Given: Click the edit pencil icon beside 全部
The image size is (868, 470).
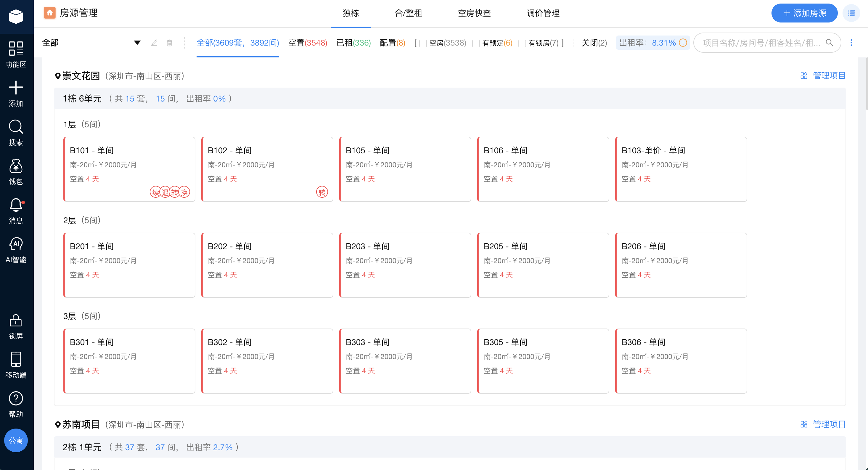Looking at the screenshot, I should 154,43.
